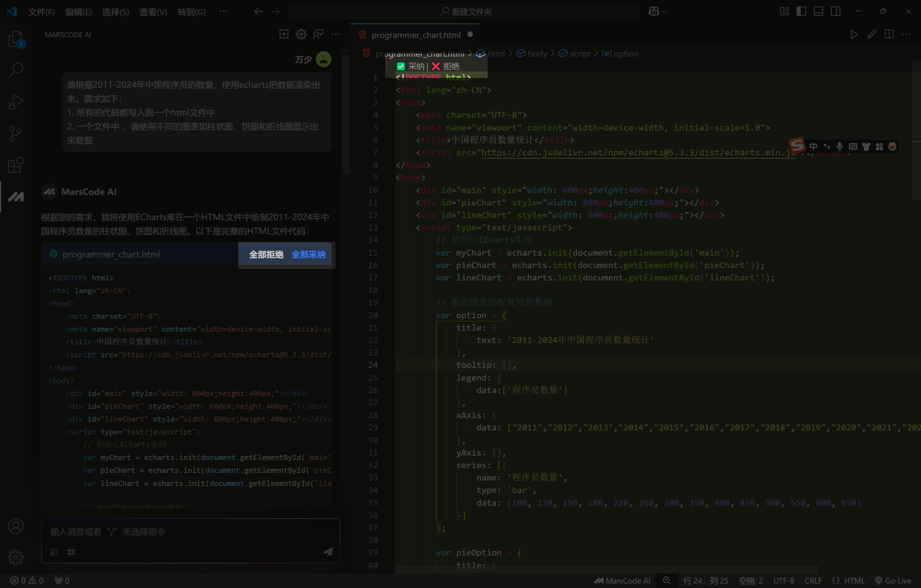Image resolution: width=921 pixels, height=588 pixels.
Task: Open the Explorer view in activity bar
Action: point(16,38)
